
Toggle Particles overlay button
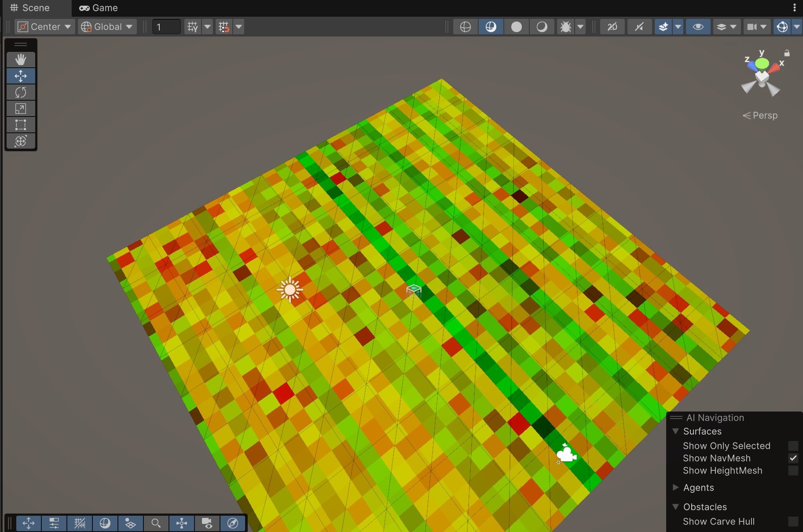point(182,523)
